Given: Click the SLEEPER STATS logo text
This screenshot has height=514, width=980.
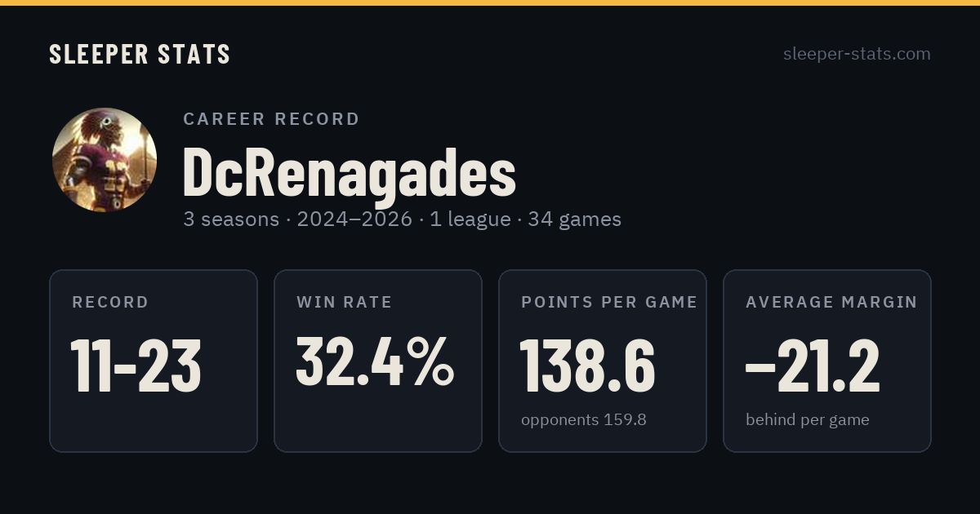Looking at the screenshot, I should (x=140, y=55).
